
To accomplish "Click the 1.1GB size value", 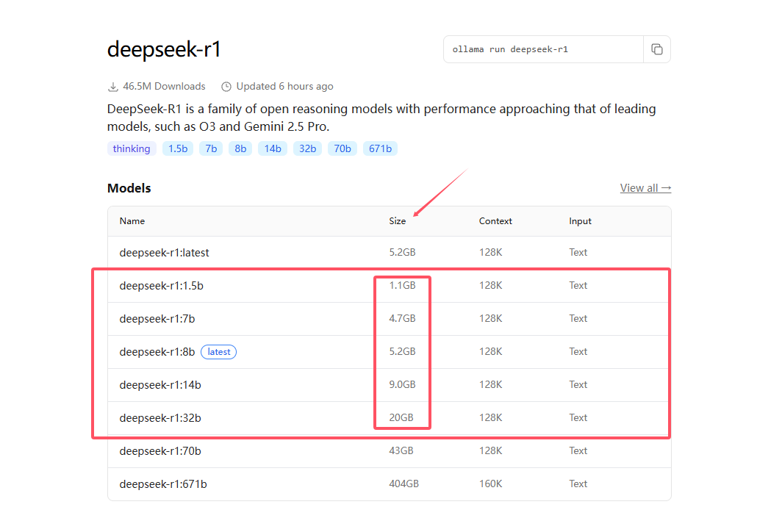I will (x=403, y=285).
